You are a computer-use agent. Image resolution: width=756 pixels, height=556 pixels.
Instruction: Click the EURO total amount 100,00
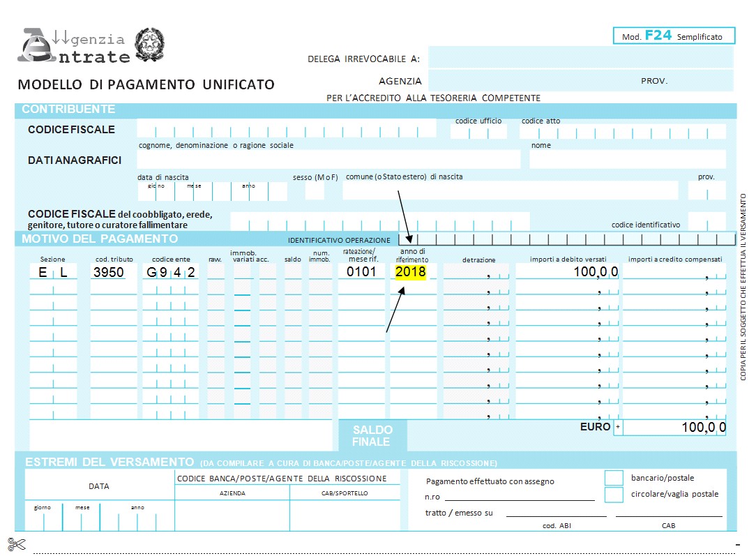point(703,428)
